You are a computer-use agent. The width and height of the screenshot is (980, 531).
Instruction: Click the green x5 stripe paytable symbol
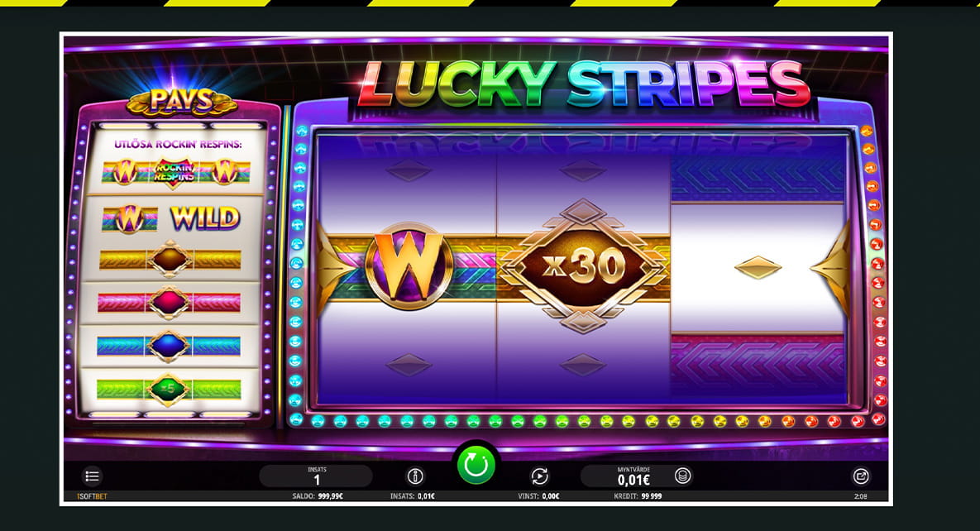click(x=168, y=389)
